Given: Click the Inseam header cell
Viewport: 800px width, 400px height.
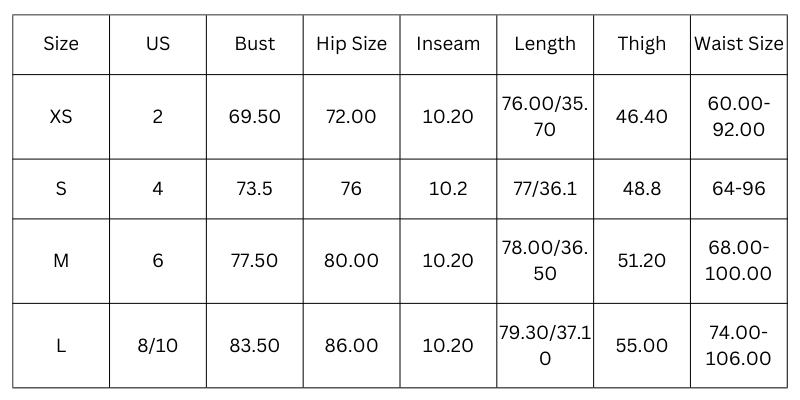Looking at the screenshot, I should click(448, 44).
